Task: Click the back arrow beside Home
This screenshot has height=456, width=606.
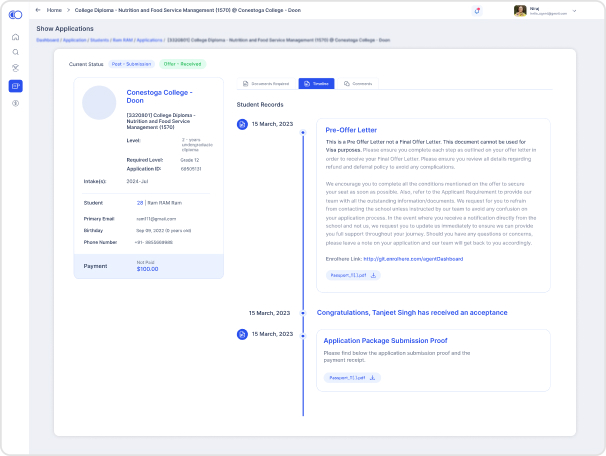Action: pos(38,10)
